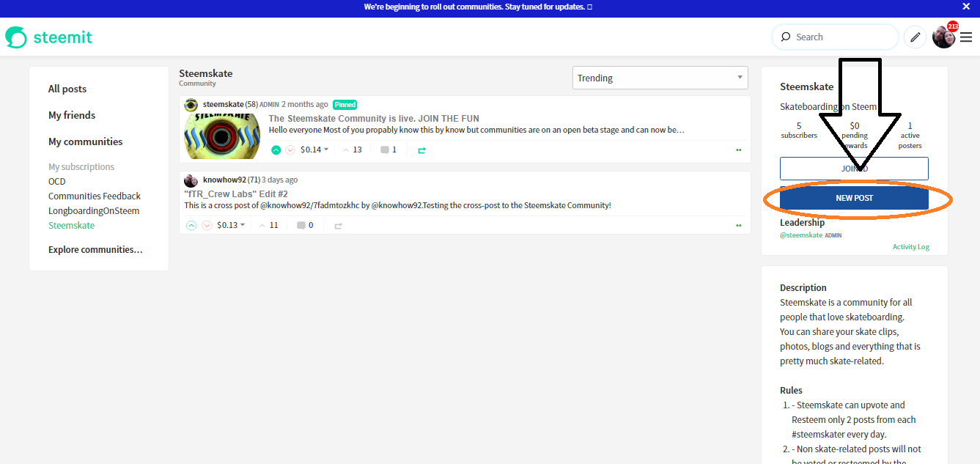Select LongboardingOnSteem community
Image resolution: width=980 pixels, height=464 pixels.
[94, 210]
